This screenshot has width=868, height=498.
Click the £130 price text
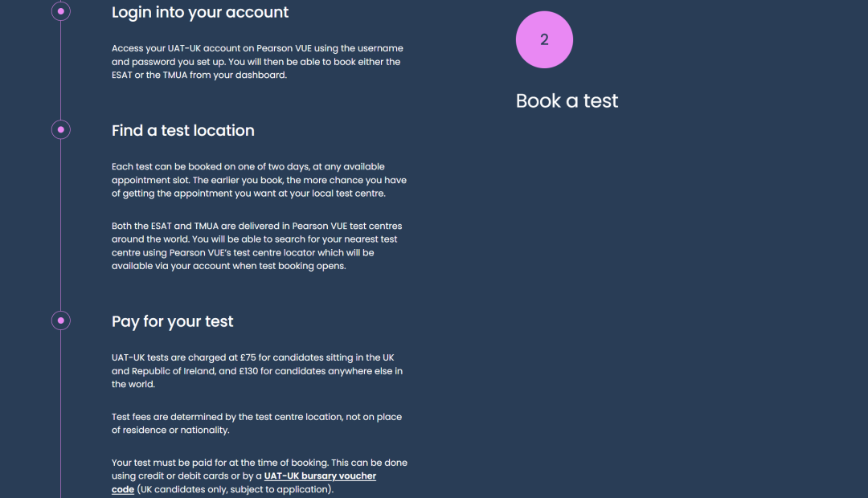(x=248, y=371)
